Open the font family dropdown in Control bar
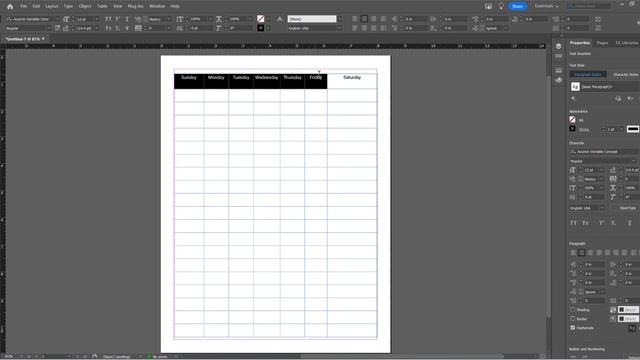The width and height of the screenshot is (640, 360). pos(57,19)
